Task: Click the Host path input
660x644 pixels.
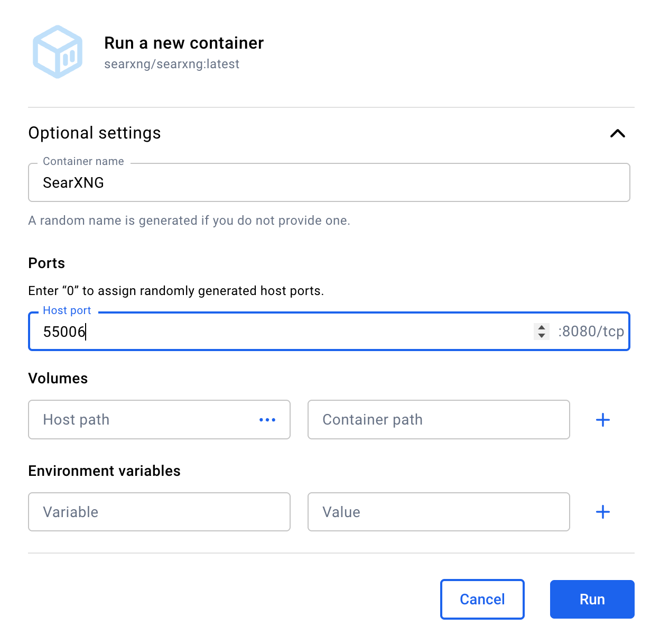Action: 143,420
